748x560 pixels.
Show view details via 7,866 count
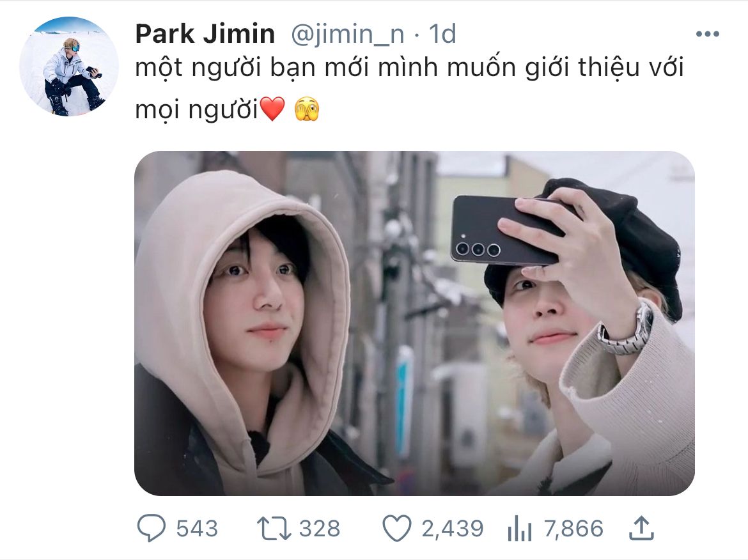tap(573, 529)
